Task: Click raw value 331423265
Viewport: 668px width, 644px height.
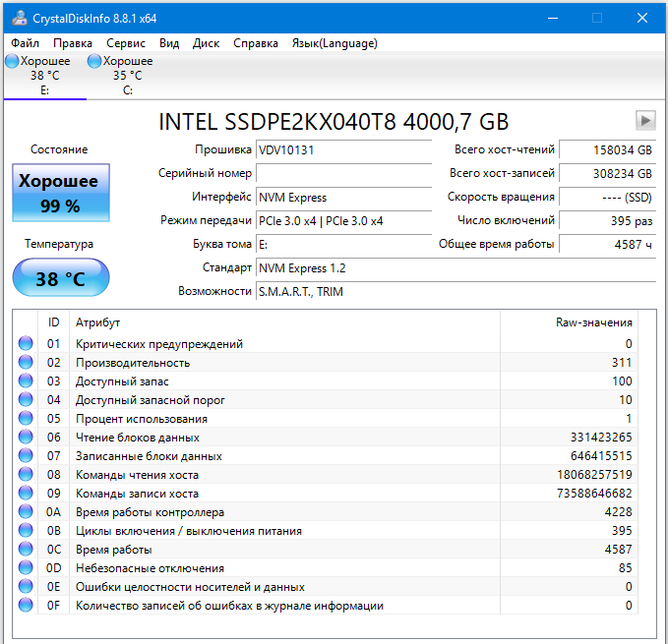Action: pos(601,438)
